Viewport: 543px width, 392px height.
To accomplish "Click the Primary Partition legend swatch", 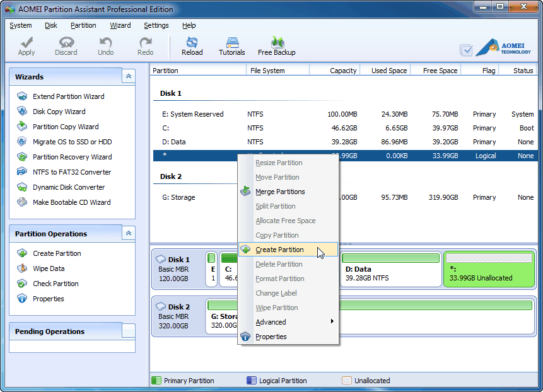I will pyautogui.click(x=156, y=381).
